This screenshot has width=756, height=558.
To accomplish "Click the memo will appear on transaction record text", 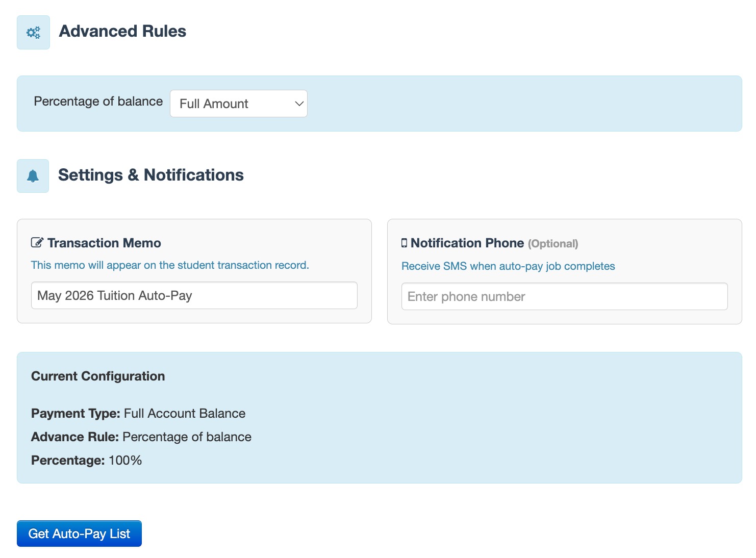I will click(x=170, y=265).
